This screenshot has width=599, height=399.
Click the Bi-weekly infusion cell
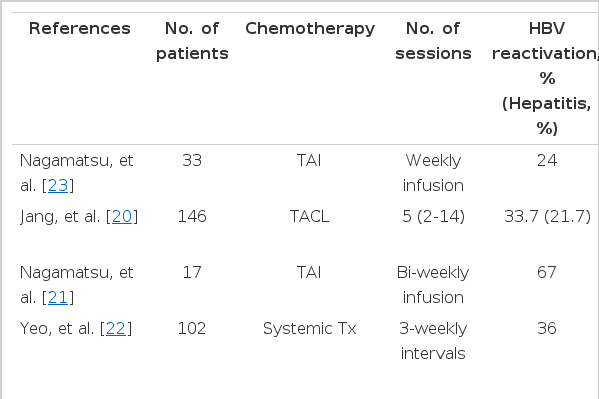pyautogui.click(x=433, y=285)
